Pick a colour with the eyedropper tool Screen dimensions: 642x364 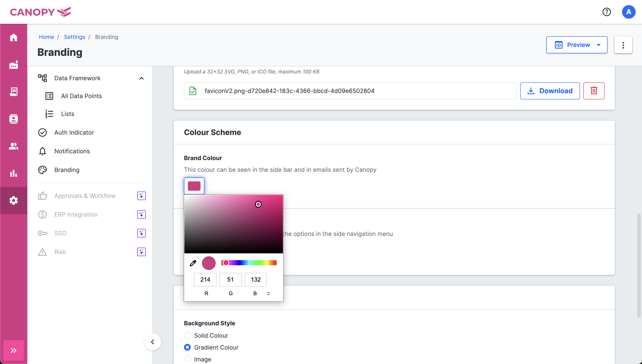coord(193,263)
